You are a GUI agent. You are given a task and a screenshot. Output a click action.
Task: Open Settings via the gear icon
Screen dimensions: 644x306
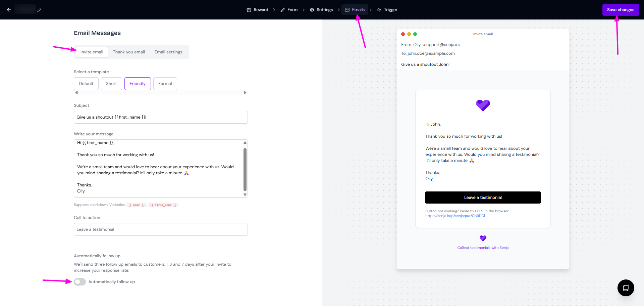point(312,9)
